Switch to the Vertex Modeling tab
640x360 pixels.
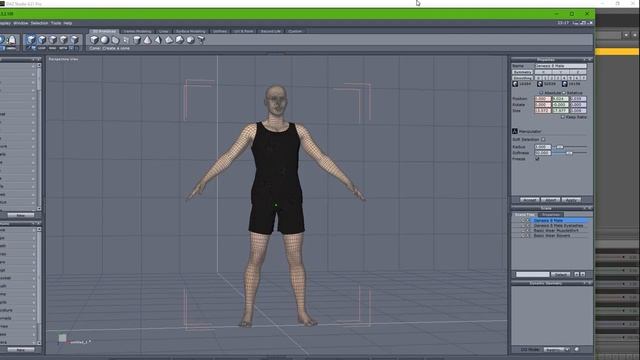click(x=137, y=31)
